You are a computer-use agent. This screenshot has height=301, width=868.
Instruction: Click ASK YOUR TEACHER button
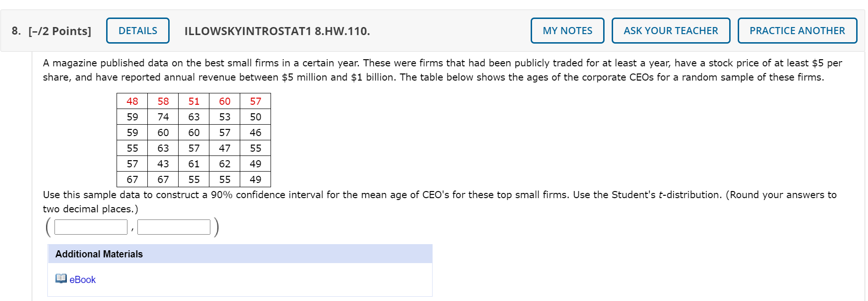tap(670, 31)
